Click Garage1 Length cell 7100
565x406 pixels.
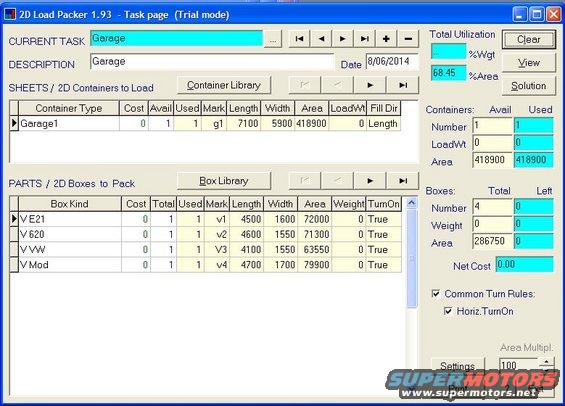tap(244, 124)
